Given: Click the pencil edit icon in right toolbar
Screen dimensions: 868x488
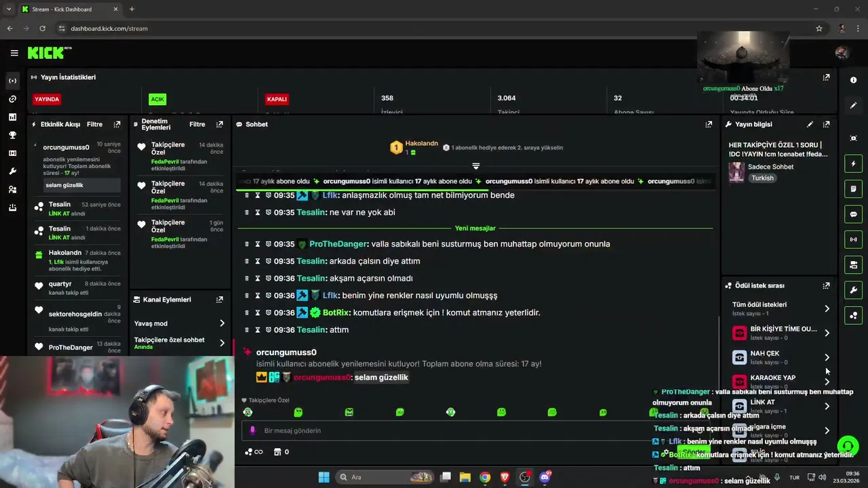Looking at the screenshot, I should pos(853,106).
